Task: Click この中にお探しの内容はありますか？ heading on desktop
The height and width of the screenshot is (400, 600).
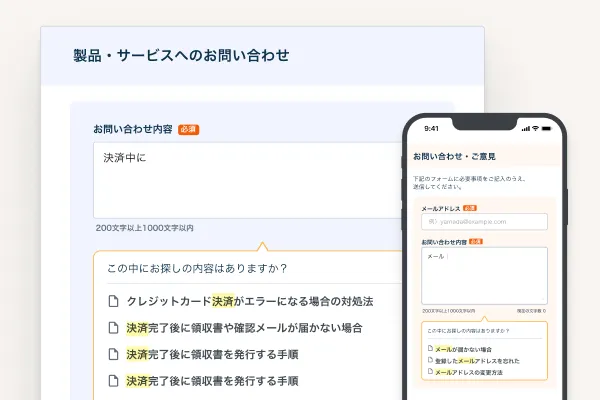Action: click(197, 268)
